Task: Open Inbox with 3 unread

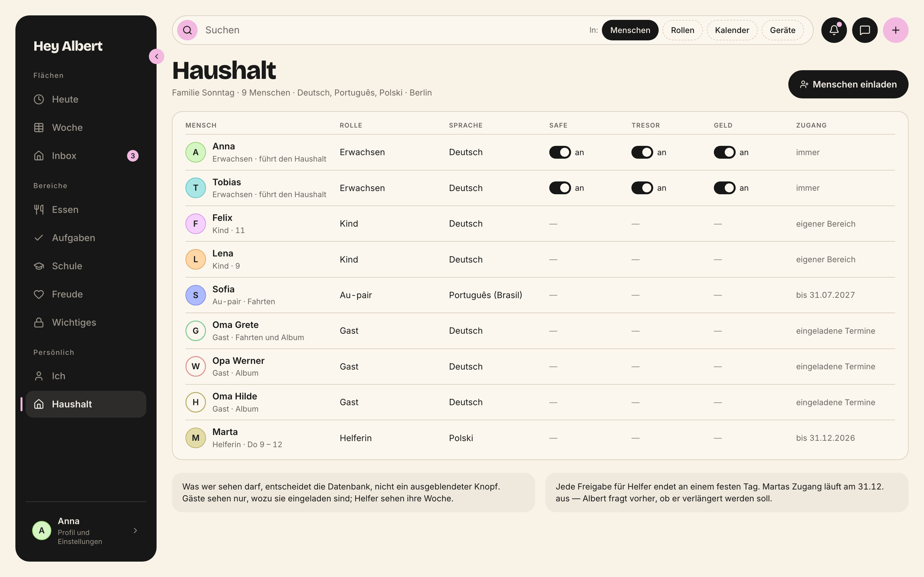Action: pos(86,156)
